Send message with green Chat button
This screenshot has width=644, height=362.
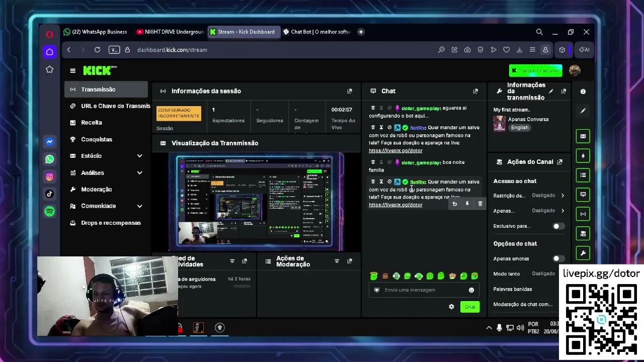[470, 307]
